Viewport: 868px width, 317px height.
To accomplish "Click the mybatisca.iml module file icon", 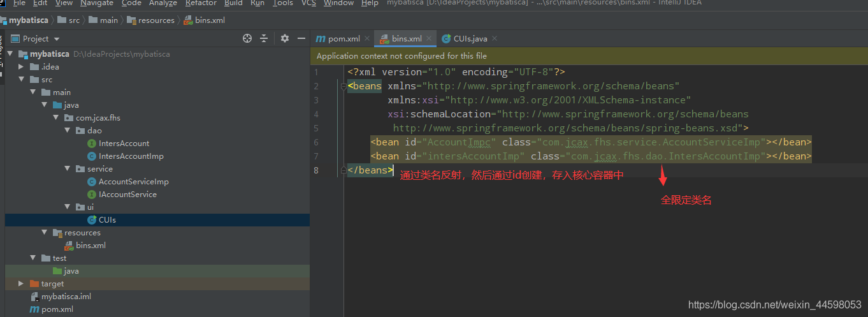I will pos(34,297).
